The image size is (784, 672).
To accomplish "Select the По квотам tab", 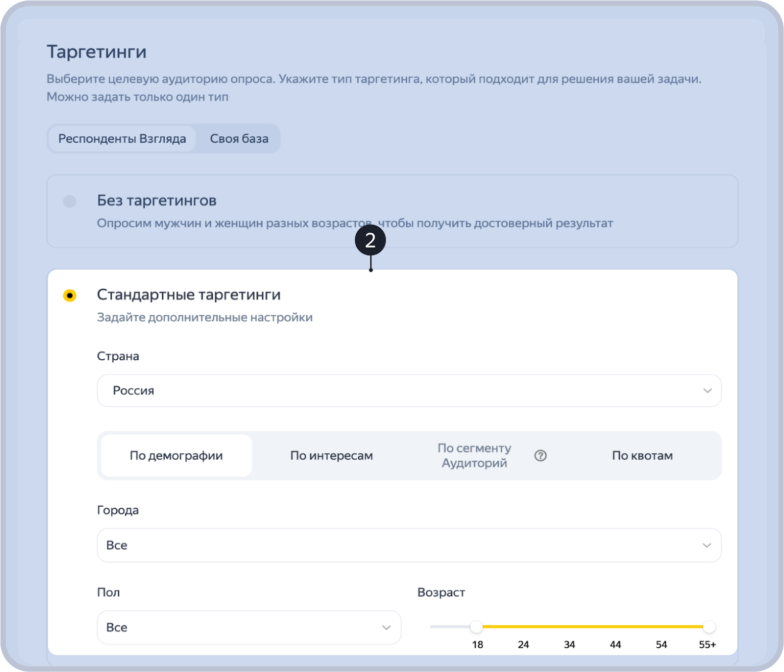I will (642, 455).
